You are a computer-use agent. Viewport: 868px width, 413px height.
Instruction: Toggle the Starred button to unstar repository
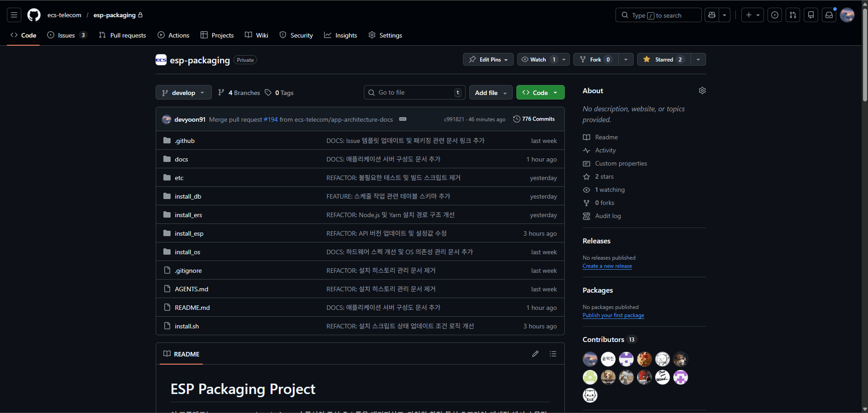(664, 59)
